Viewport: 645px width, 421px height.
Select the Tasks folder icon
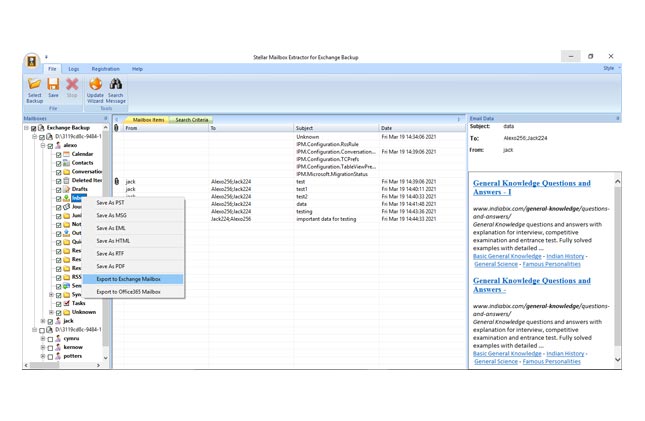pyautogui.click(x=66, y=303)
